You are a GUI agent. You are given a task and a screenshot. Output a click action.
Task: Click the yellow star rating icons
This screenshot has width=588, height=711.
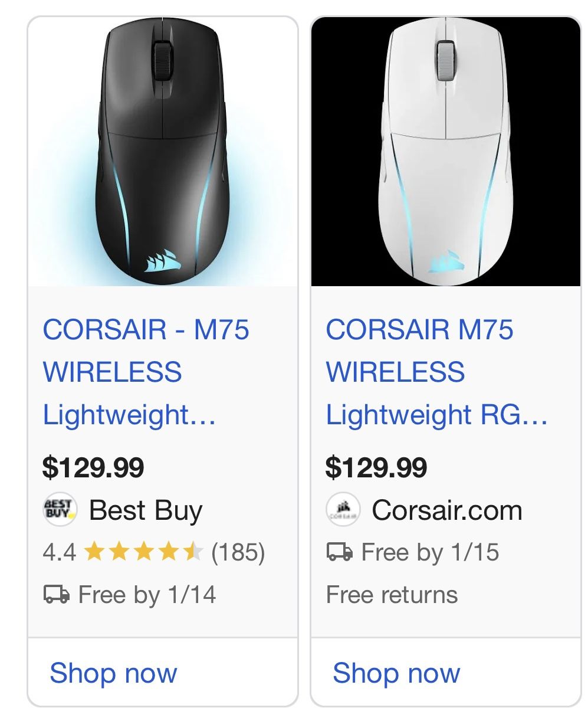point(143,552)
